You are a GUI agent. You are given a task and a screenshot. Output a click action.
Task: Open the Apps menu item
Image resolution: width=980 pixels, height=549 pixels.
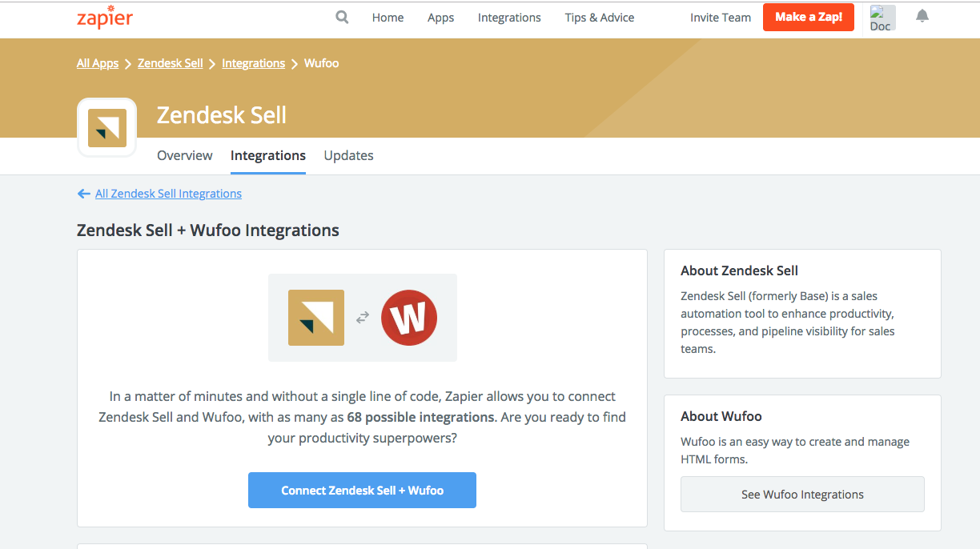click(x=440, y=18)
